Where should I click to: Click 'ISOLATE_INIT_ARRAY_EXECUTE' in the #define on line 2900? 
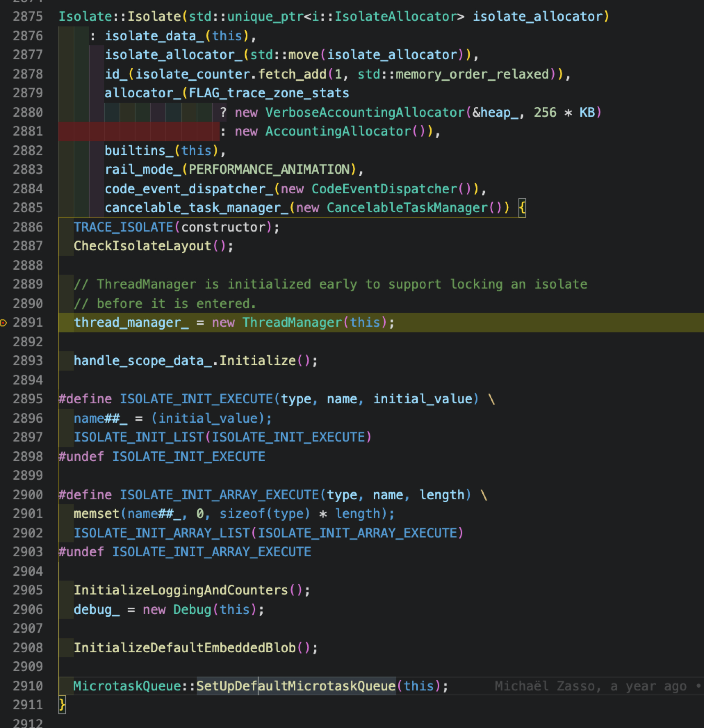220,495
